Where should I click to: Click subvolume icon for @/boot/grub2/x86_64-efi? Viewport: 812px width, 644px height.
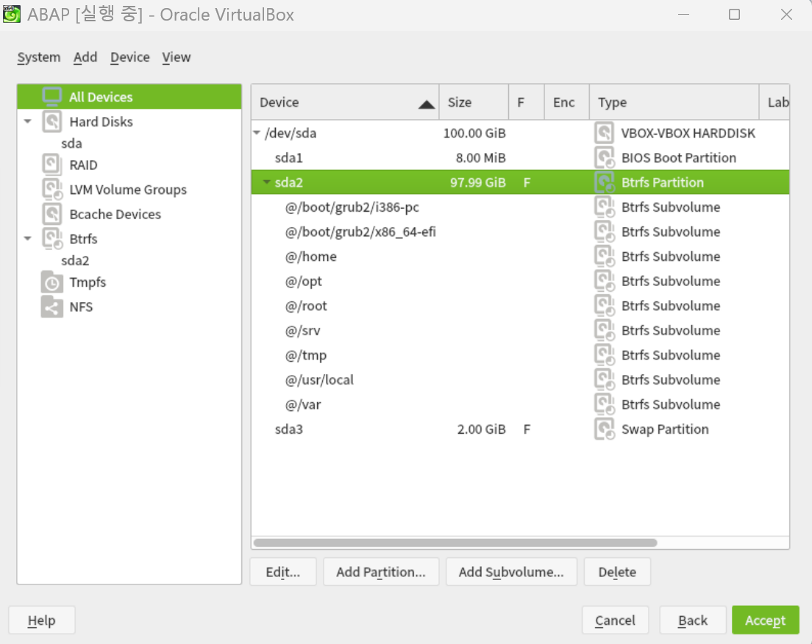coord(605,232)
